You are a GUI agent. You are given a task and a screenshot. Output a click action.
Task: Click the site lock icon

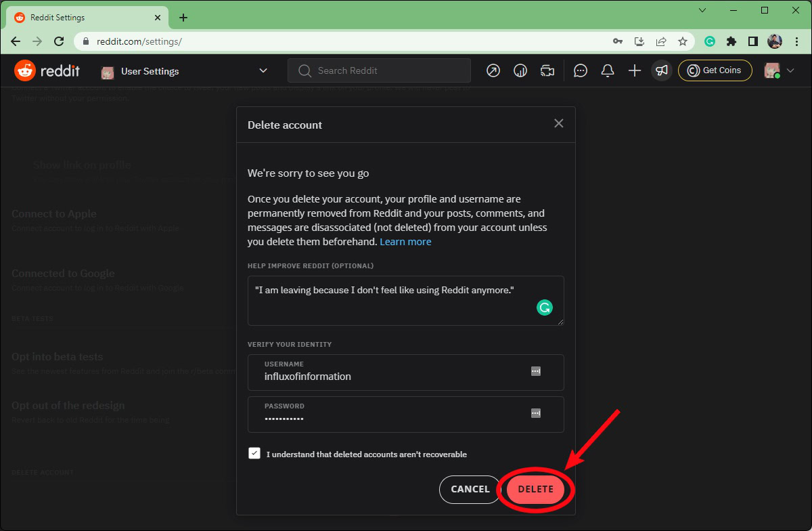point(85,41)
